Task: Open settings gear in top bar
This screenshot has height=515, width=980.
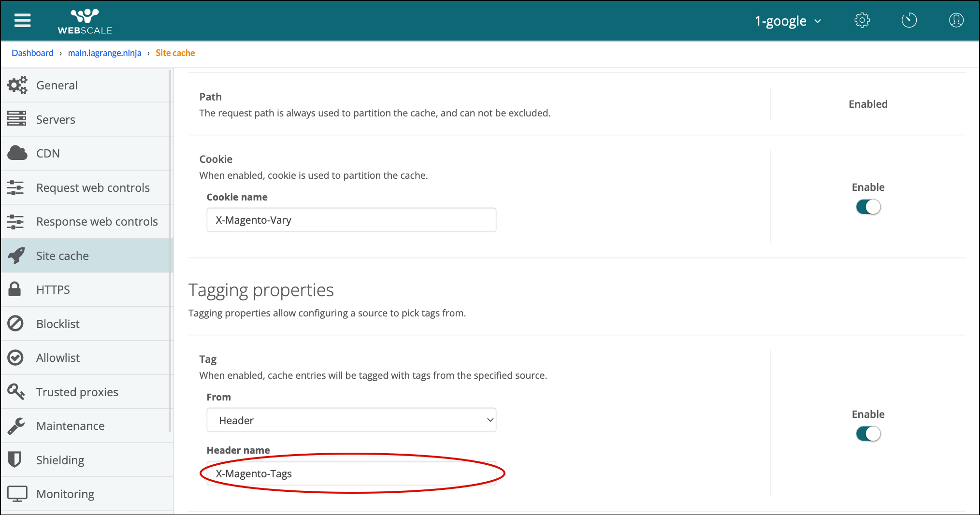Action: pos(862,20)
